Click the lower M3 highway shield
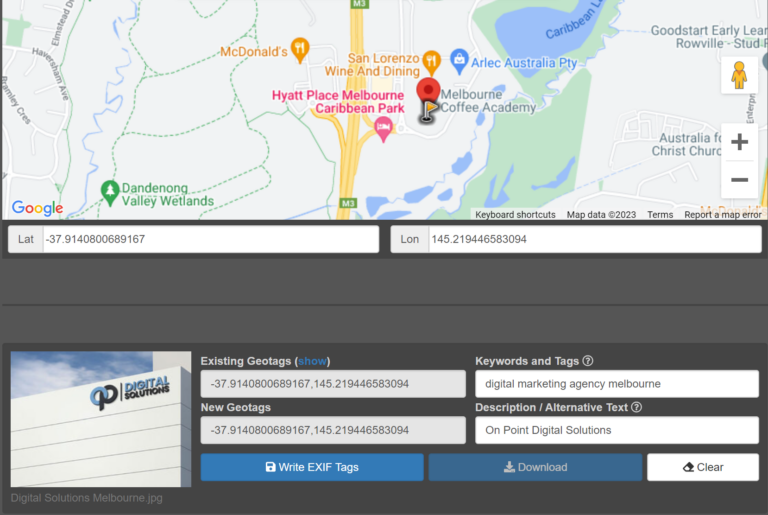Viewport: 768px width, 515px height. coord(348,203)
